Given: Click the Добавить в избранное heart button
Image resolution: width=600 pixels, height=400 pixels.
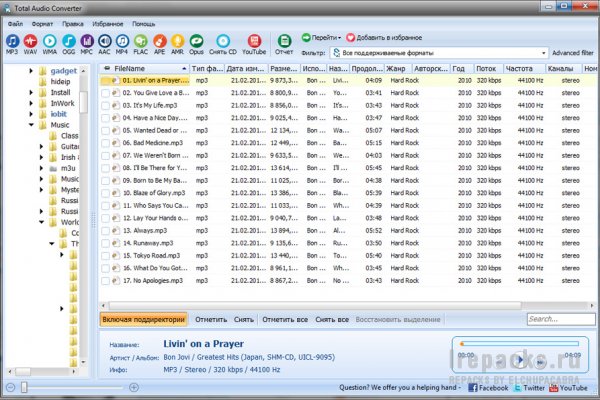Looking at the screenshot, I should pyautogui.click(x=384, y=38).
